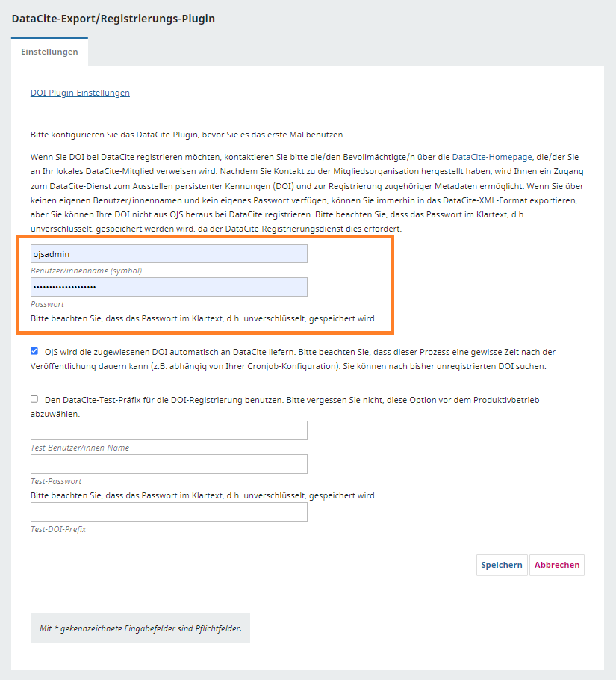Focus the masked Passwort input field
The image size is (616, 680).
point(169,288)
